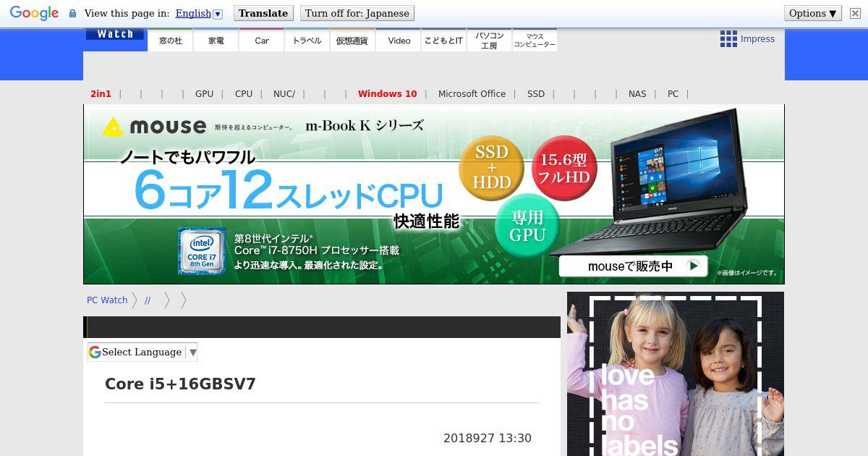Click the // breadcrumb link
868x456 pixels.
(x=148, y=300)
